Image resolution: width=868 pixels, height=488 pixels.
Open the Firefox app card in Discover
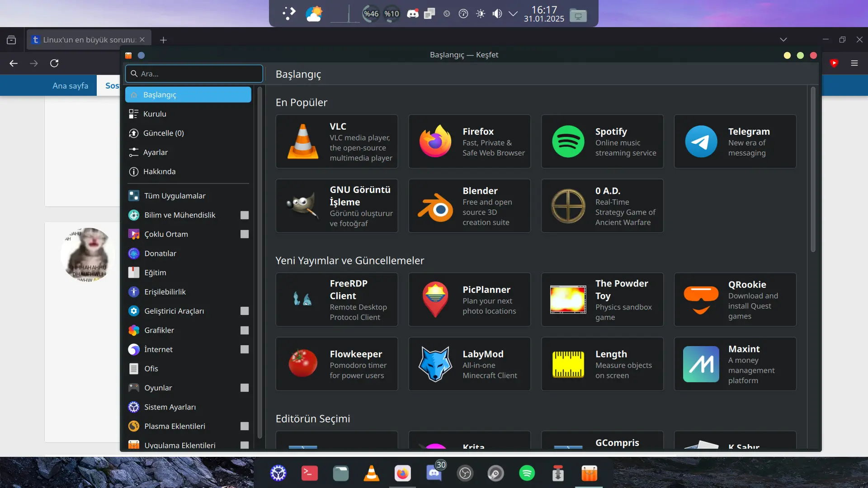coord(469,141)
